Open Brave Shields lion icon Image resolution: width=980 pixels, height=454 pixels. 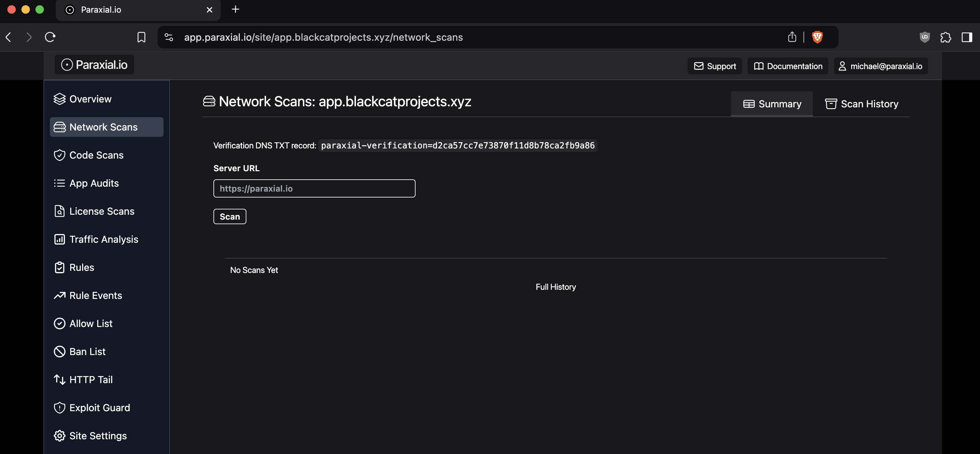pyautogui.click(x=817, y=37)
